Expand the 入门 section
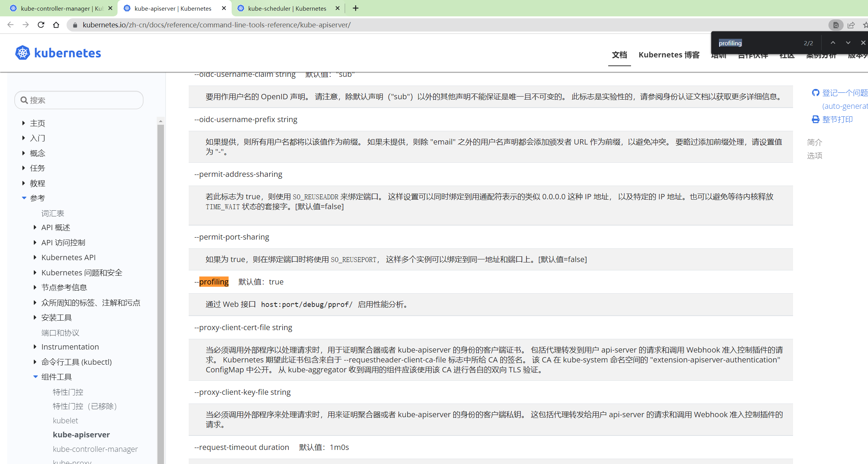Viewport: 868px width, 464px height. 24,138
